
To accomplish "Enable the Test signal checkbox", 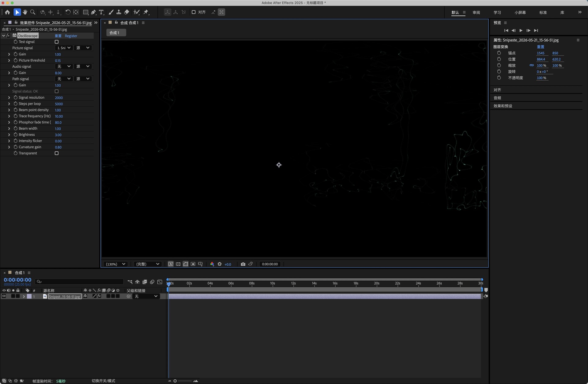I will point(57,42).
